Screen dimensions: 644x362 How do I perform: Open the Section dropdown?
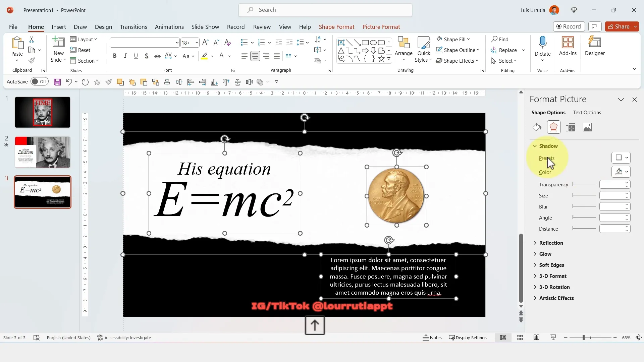click(x=84, y=61)
